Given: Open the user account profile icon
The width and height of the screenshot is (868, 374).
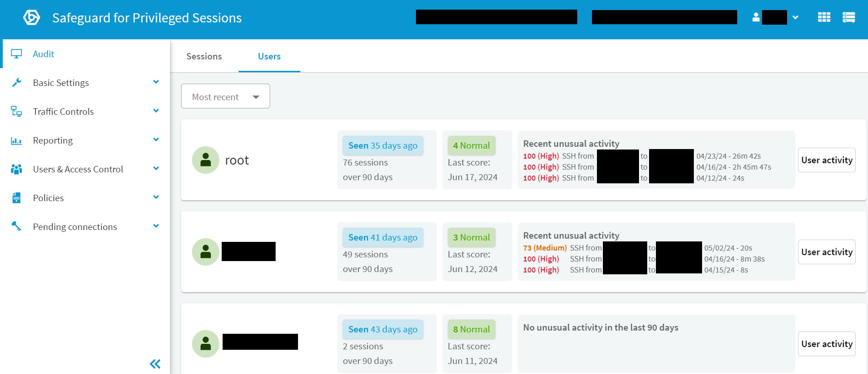Looking at the screenshot, I should point(756,17).
